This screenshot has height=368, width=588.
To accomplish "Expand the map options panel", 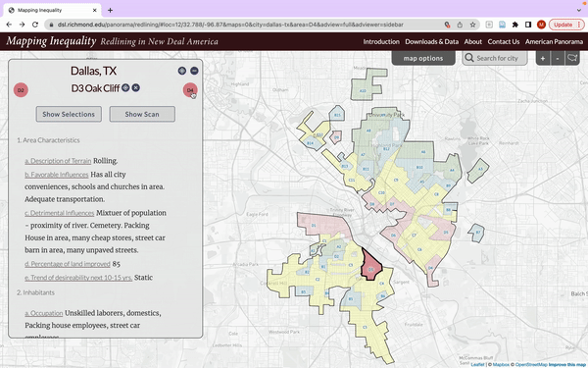I will click(423, 58).
